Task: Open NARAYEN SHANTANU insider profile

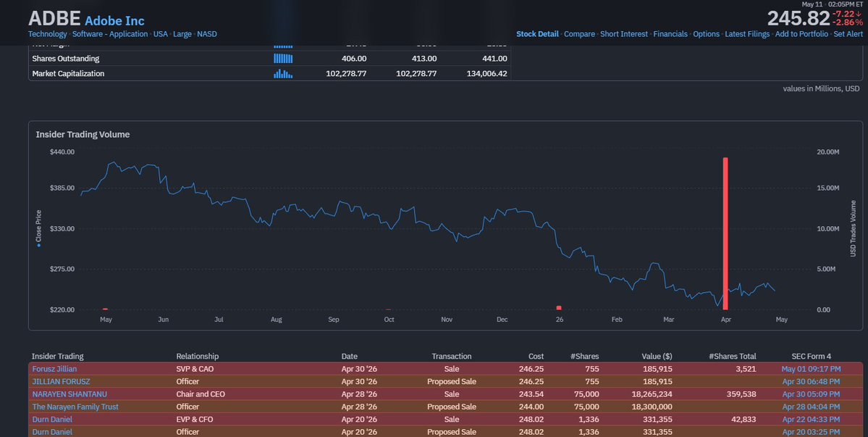Action: click(x=69, y=394)
